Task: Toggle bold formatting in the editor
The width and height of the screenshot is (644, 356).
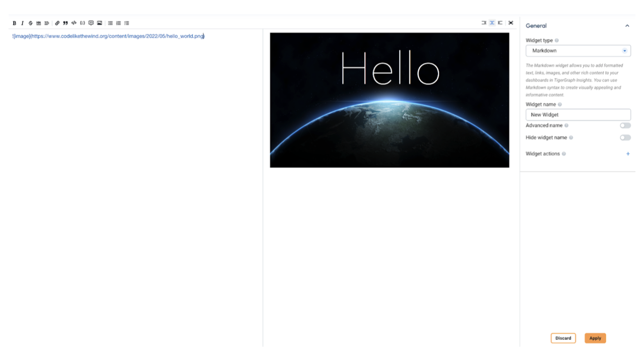Action: click(x=14, y=23)
